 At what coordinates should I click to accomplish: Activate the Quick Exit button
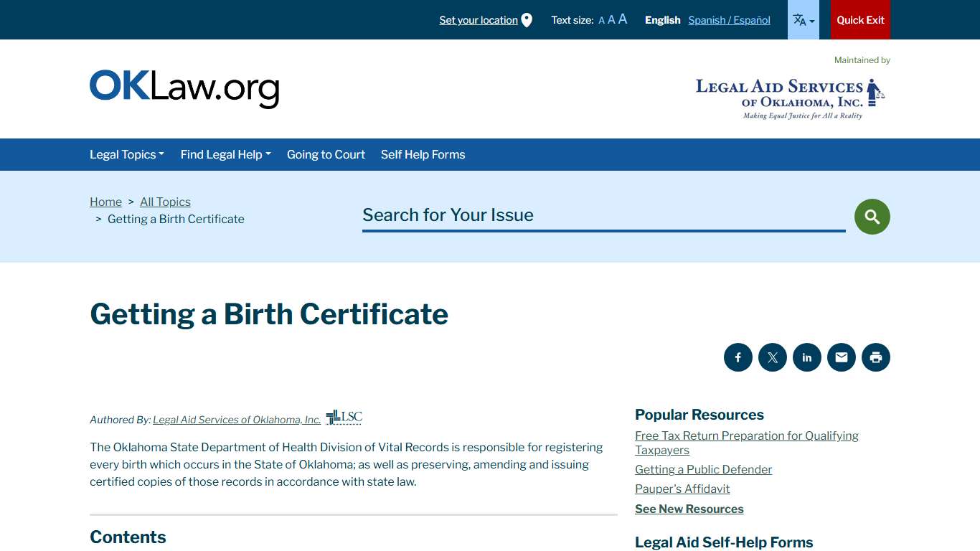point(860,19)
